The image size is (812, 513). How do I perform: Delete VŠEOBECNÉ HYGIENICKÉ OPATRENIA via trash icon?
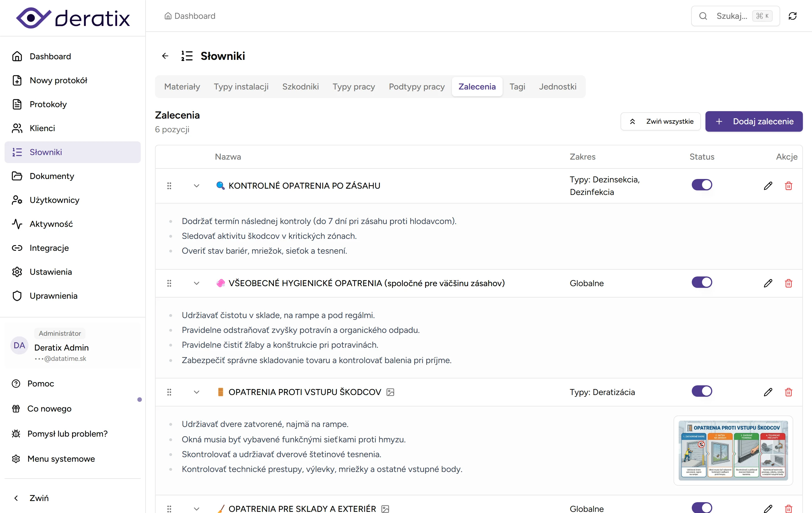pyautogui.click(x=788, y=283)
